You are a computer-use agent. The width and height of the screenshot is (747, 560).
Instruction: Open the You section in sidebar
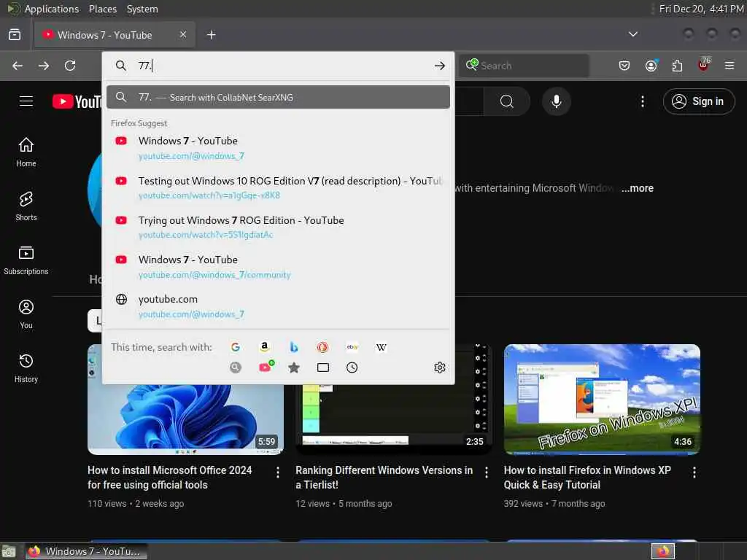[26, 314]
